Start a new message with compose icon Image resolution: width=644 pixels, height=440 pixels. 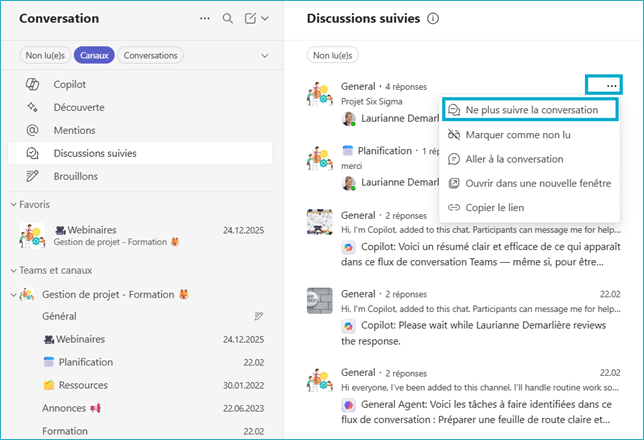250,18
